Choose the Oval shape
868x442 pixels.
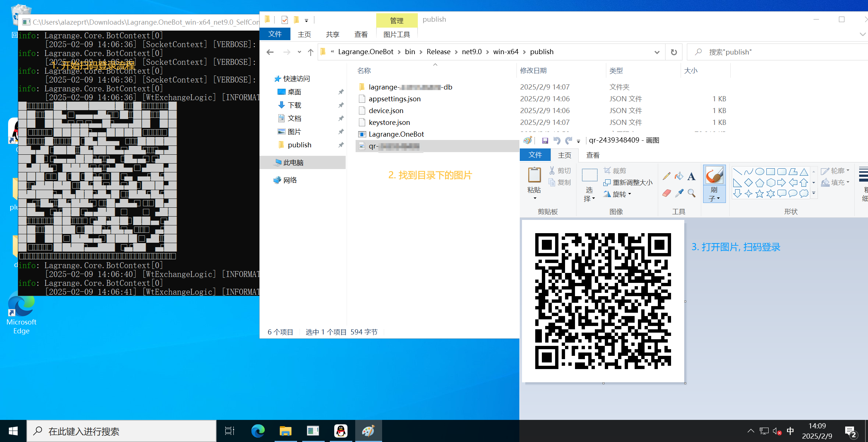click(x=759, y=172)
